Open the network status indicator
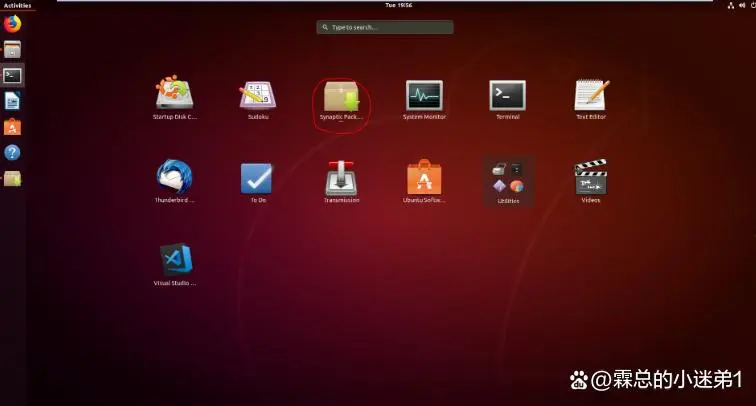The width and height of the screenshot is (756, 406). 731,5
